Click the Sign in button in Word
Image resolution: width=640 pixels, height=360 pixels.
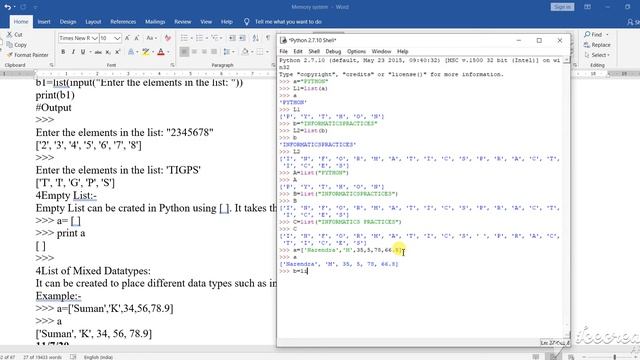pos(562,7)
